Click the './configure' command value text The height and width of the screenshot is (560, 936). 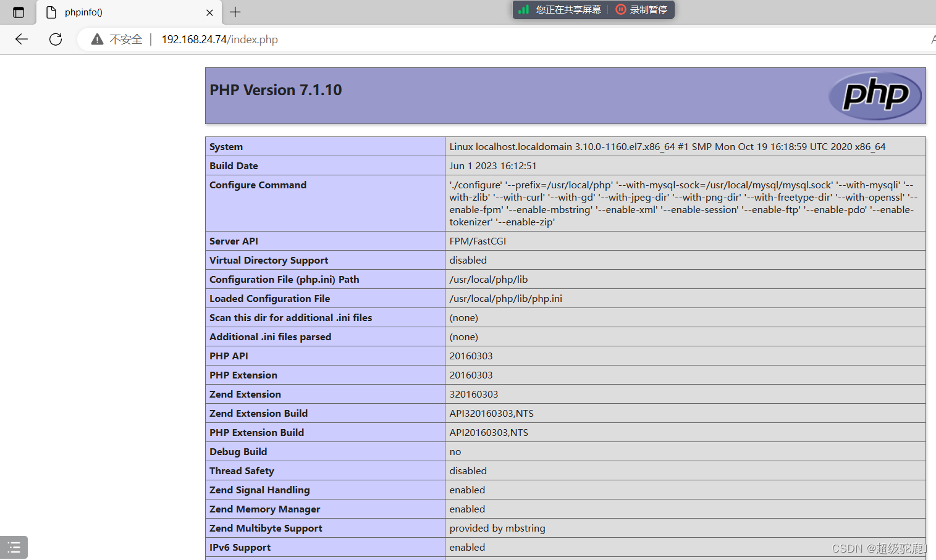click(684, 203)
